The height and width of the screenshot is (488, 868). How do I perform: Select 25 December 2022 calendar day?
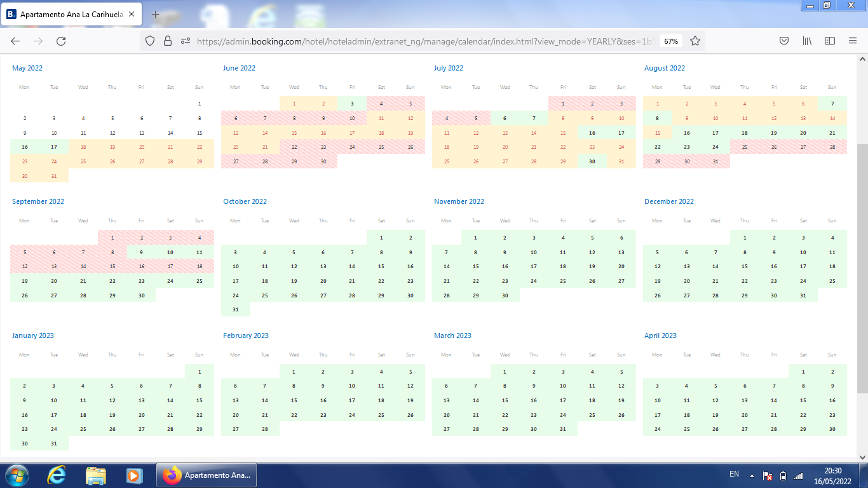tap(832, 281)
